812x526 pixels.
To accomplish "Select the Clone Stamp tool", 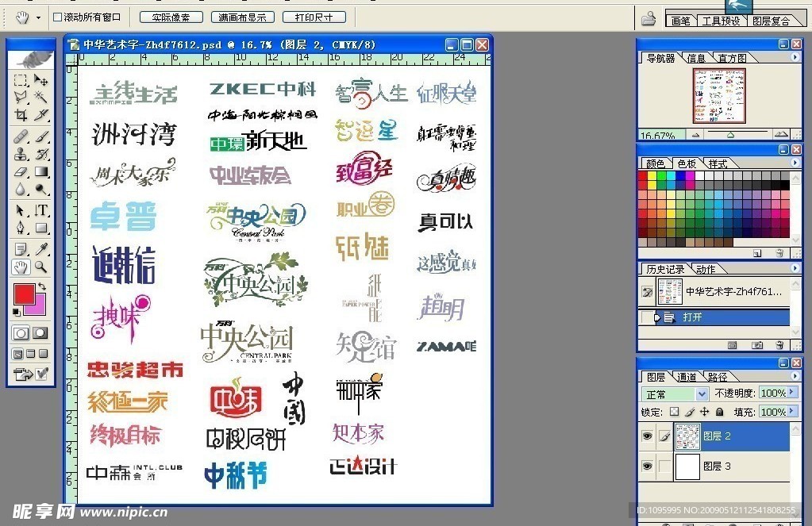I will click(21, 154).
